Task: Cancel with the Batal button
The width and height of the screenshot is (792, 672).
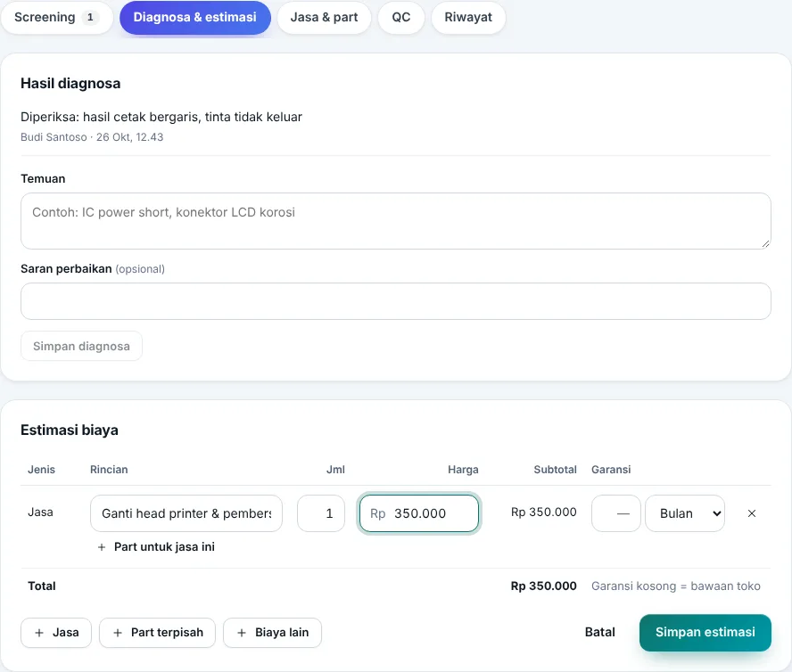Action: click(x=600, y=632)
